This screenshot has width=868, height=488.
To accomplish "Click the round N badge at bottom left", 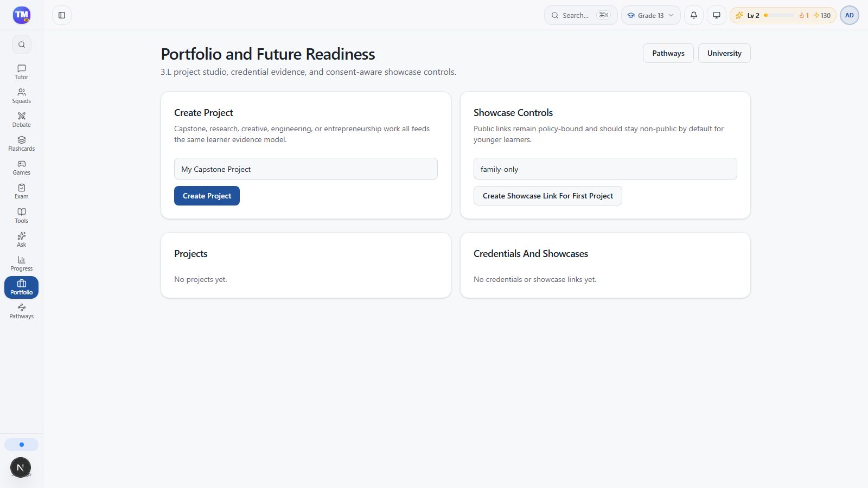I will [x=21, y=467].
